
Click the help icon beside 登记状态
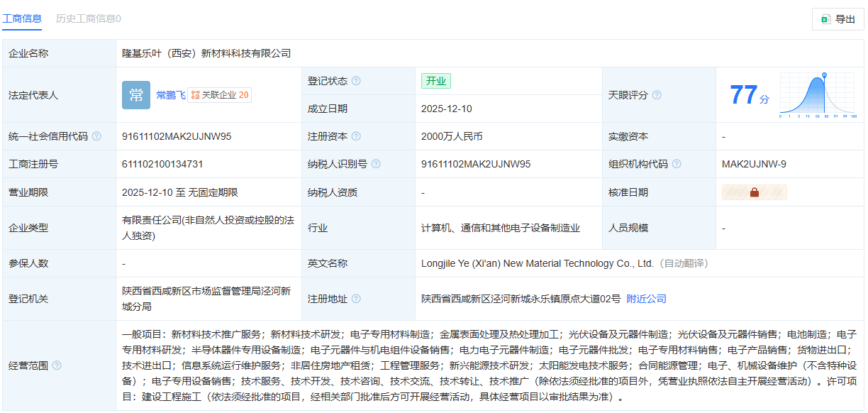tap(355, 81)
